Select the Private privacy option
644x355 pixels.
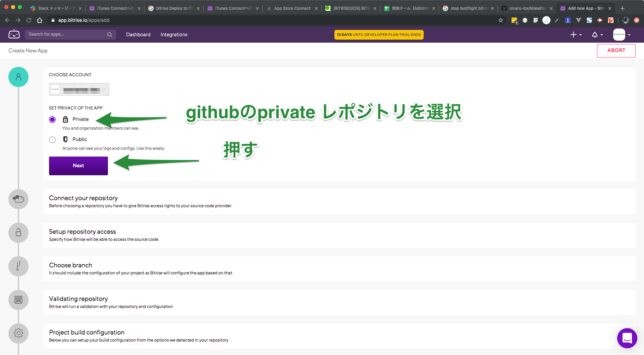point(52,120)
